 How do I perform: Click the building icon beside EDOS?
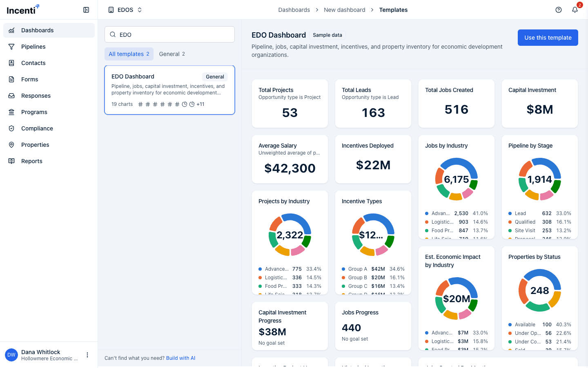tap(111, 10)
